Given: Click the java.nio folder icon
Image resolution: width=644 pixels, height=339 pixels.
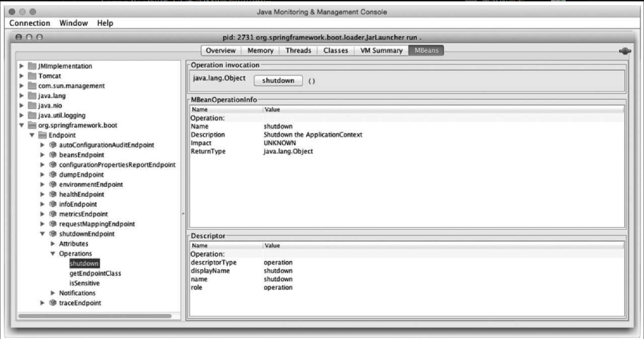Looking at the screenshot, I should click(x=32, y=105).
